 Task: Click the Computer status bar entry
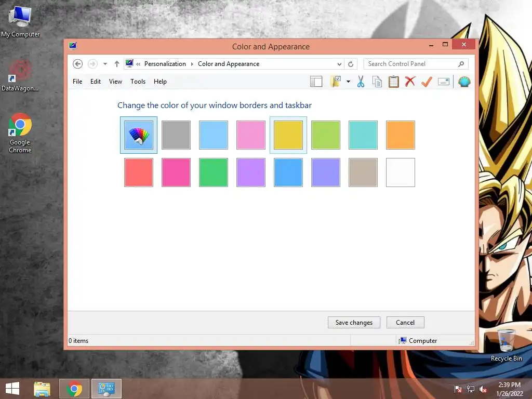tap(418, 341)
